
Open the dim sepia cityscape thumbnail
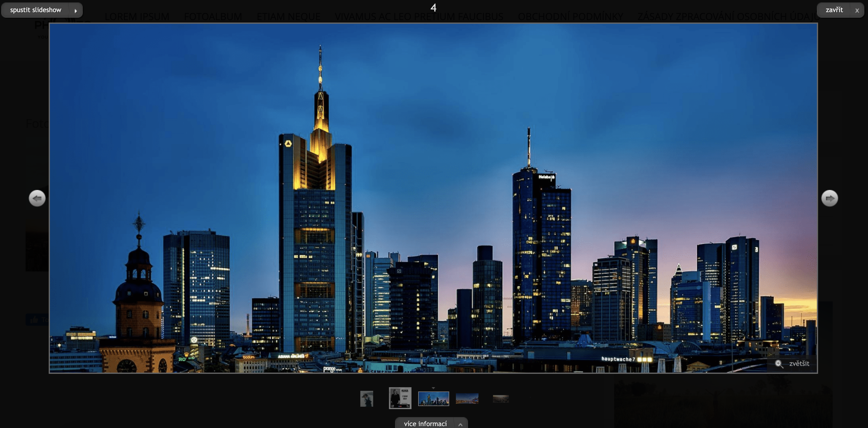pyautogui.click(x=501, y=399)
